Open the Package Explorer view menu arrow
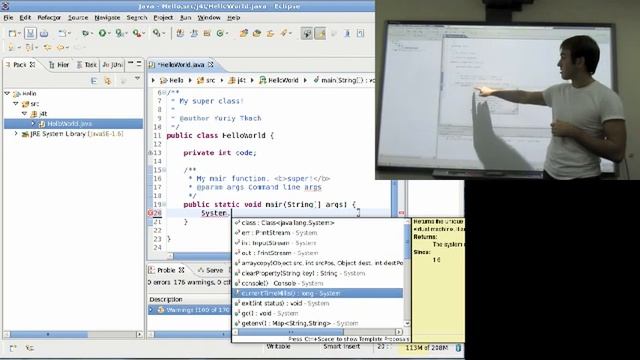The width and height of the screenshot is (640, 360). tap(137, 78)
